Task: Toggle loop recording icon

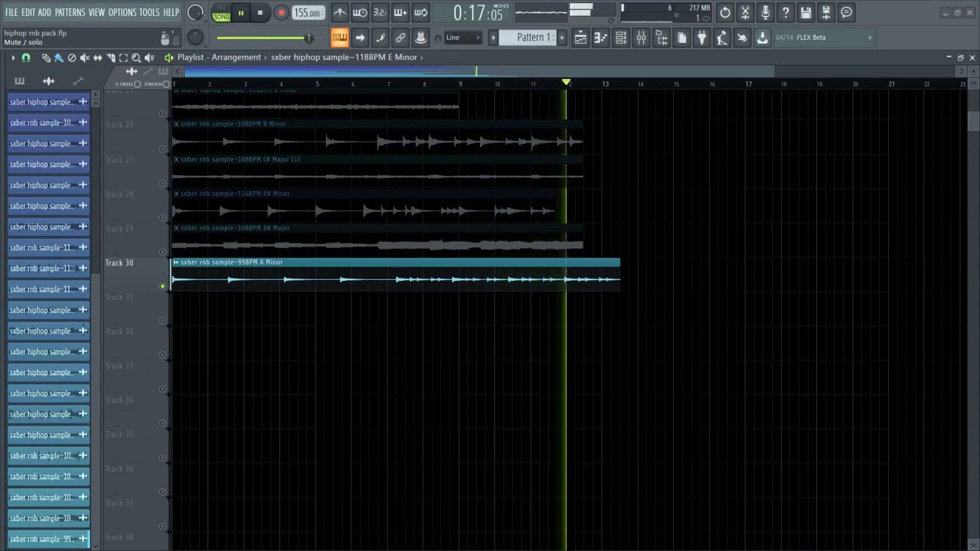Action: tap(420, 12)
